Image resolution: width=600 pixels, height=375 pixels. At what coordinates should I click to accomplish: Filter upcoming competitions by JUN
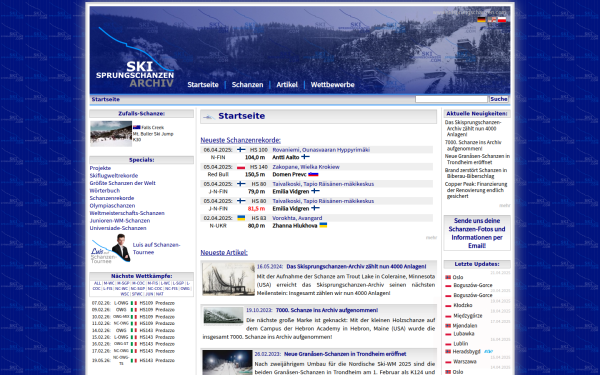coord(149,294)
